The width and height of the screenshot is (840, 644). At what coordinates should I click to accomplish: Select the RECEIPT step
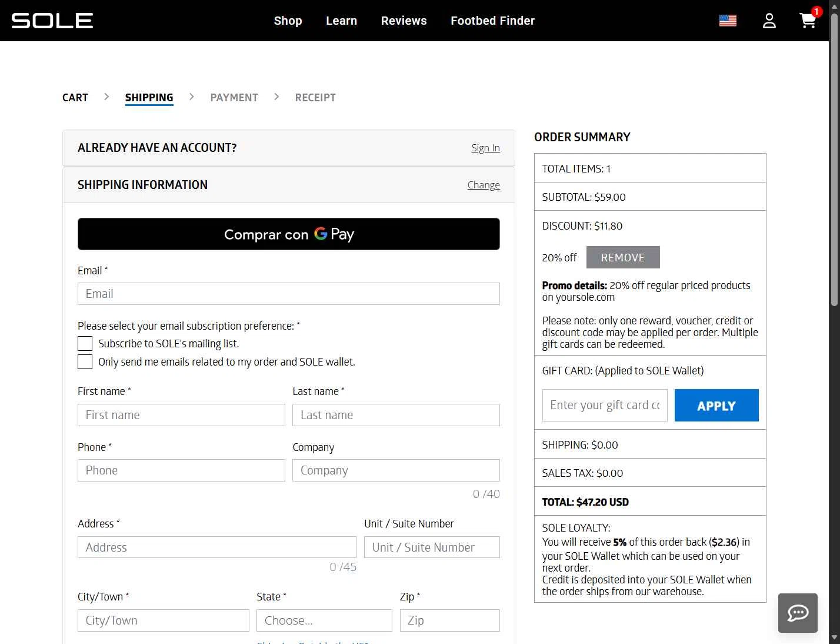315,98
